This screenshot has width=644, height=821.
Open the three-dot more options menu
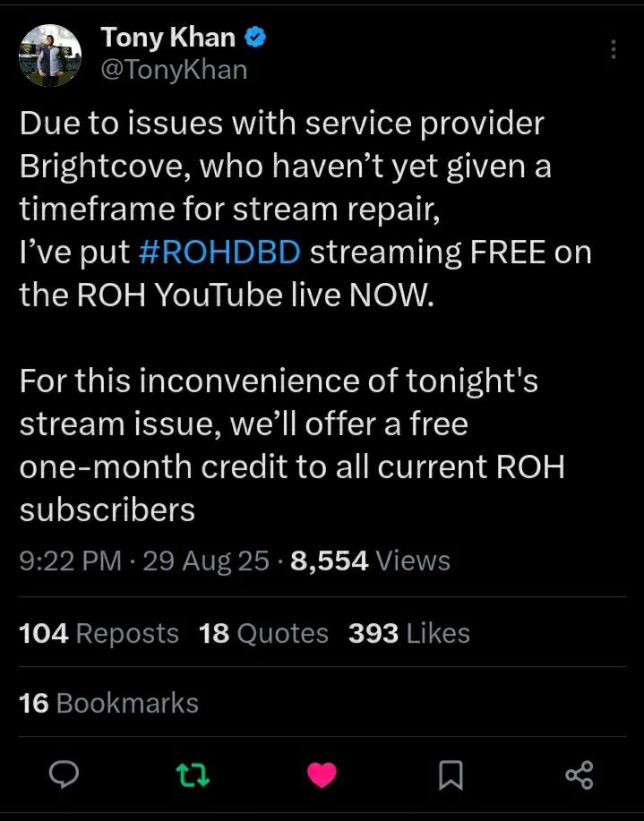pyautogui.click(x=613, y=49)
